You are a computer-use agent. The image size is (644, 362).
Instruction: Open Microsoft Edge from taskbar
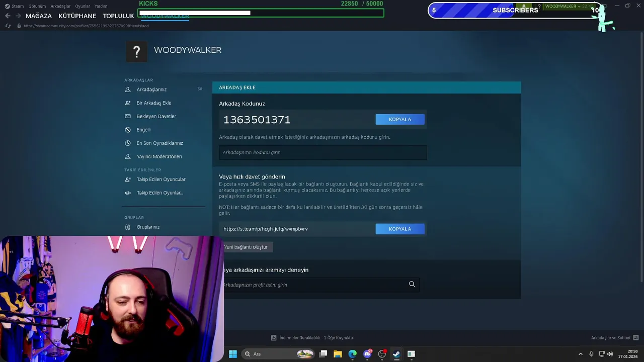point(353,354)
